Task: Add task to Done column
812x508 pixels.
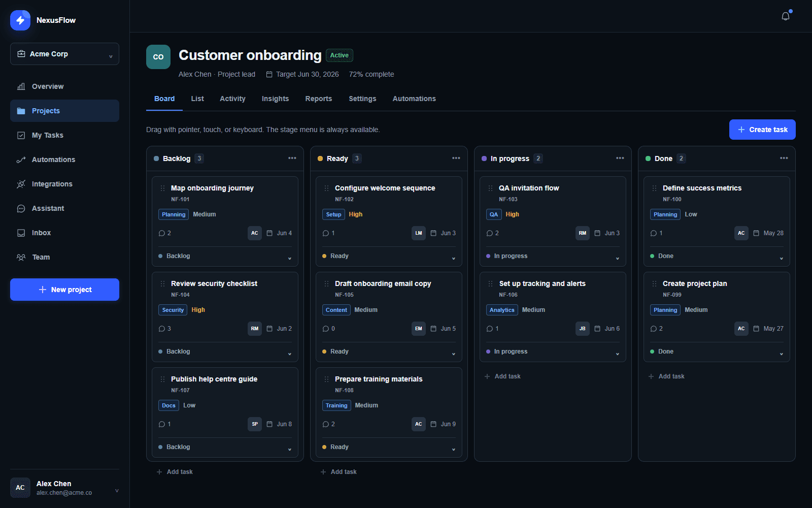Action: coord(666,376)
